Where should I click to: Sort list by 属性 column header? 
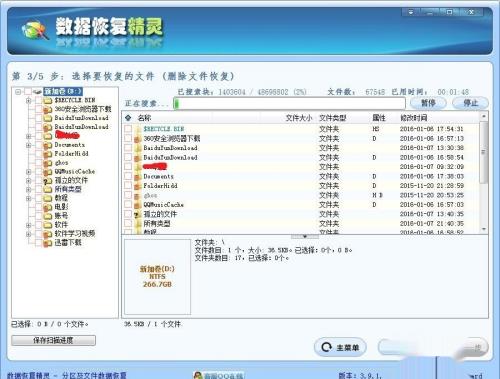379,118
